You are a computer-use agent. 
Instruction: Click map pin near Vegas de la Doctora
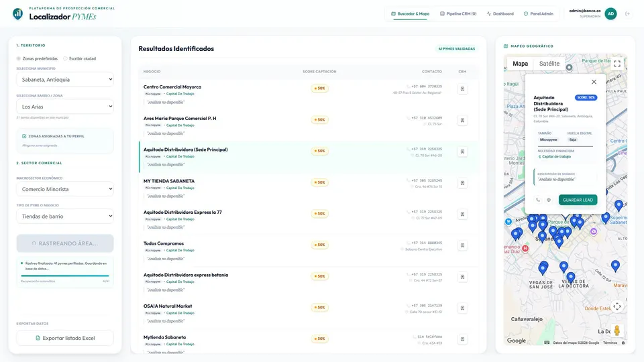point(571,278)
